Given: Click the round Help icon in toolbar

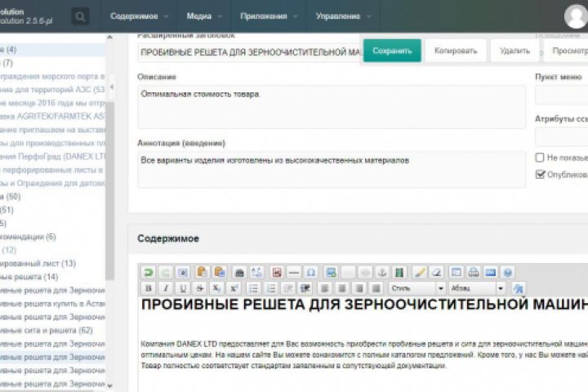Looking at the screenshot, I should pyautogui.click(x=508, y=272).
